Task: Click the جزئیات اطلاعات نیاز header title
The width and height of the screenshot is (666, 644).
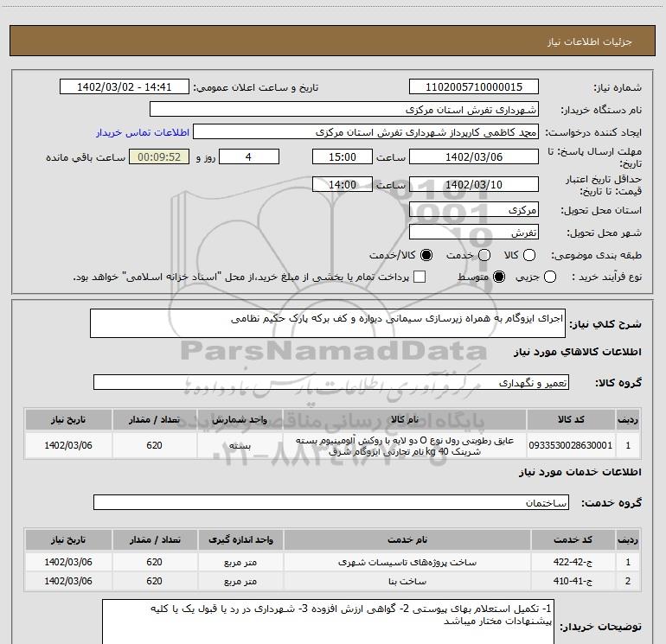Action: 590,41
